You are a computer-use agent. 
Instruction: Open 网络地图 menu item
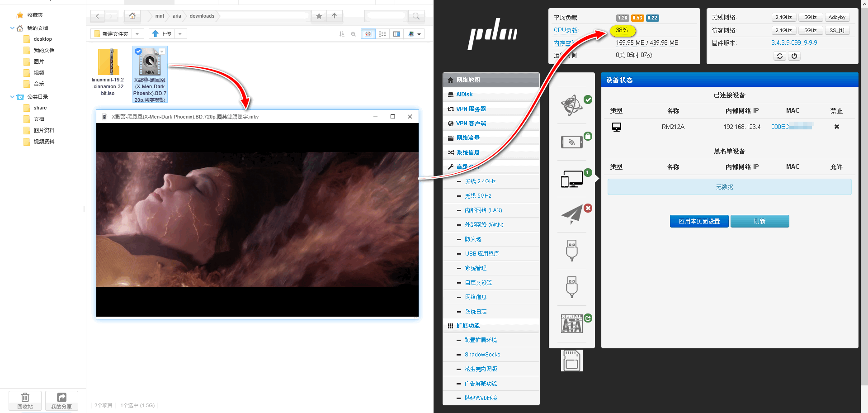tap(491, 80)
